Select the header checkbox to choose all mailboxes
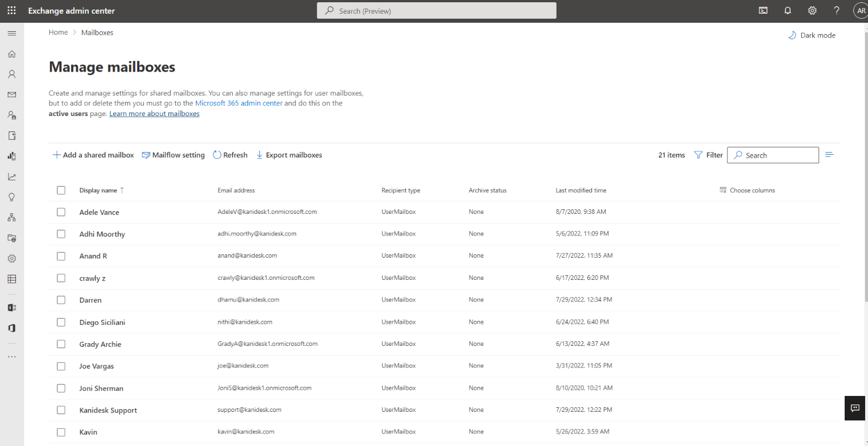The height and width of the screenshot is (446, 868). 61,190
